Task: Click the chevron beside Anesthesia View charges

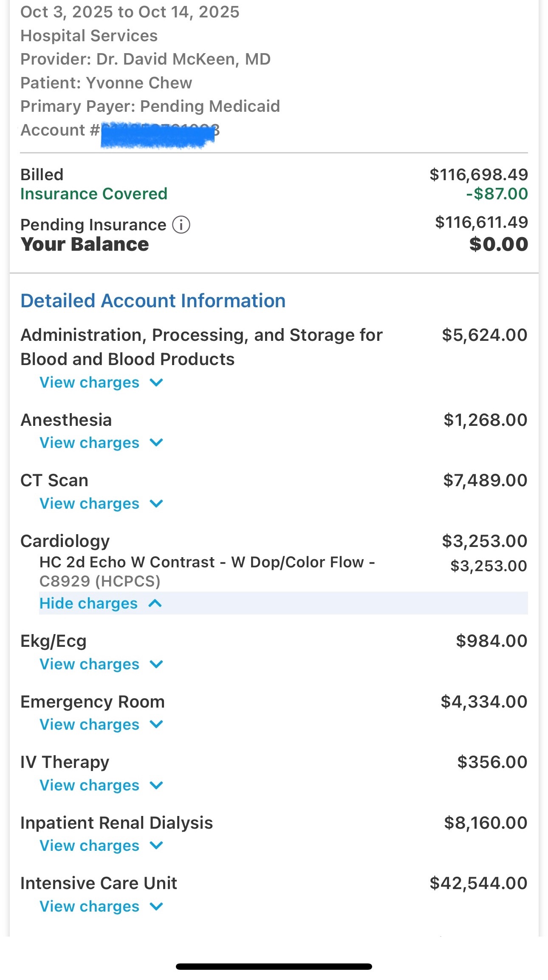Action: [x=157, y=443]
